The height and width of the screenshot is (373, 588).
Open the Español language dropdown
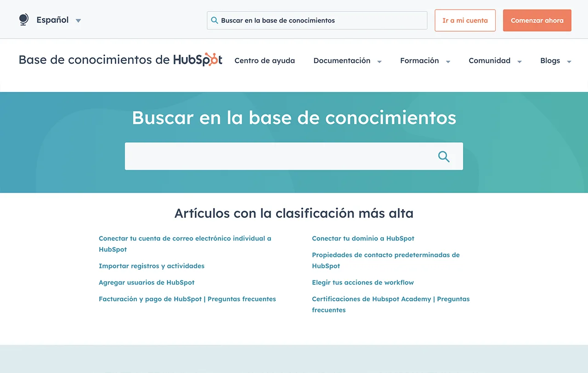tap(59, 20)
